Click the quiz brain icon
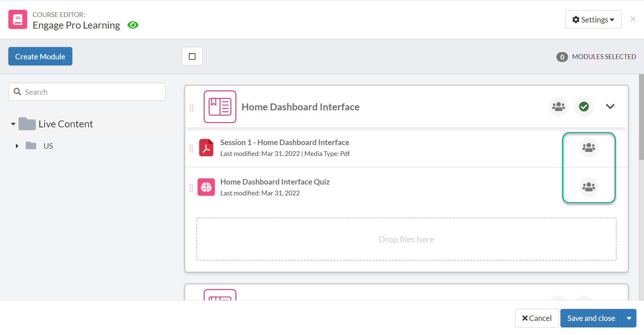The height and width of the screenshot is (335, 644). coord(206,187)
